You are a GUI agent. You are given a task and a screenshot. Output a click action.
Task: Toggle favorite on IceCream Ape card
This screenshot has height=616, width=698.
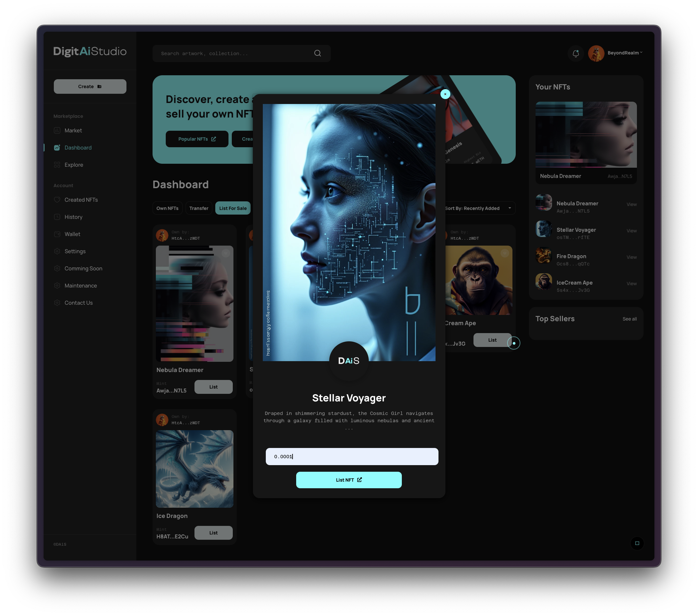click(x=505, y=253)
